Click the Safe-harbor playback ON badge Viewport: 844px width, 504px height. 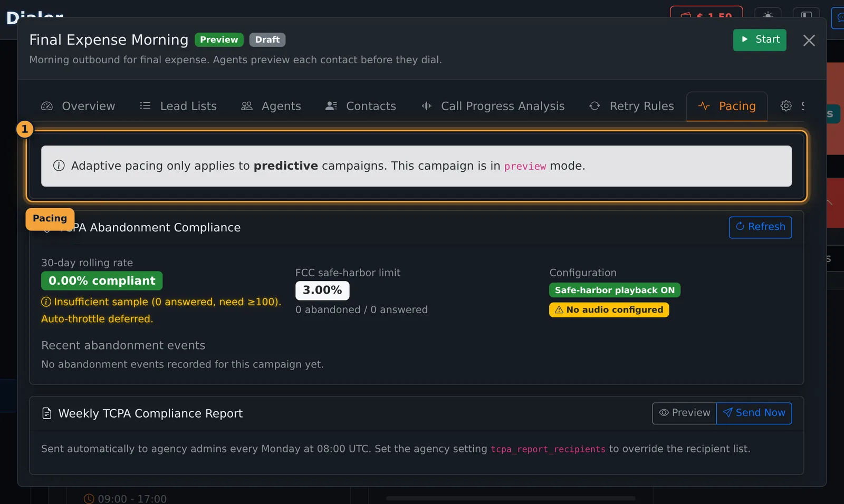[x=615, y=290]
